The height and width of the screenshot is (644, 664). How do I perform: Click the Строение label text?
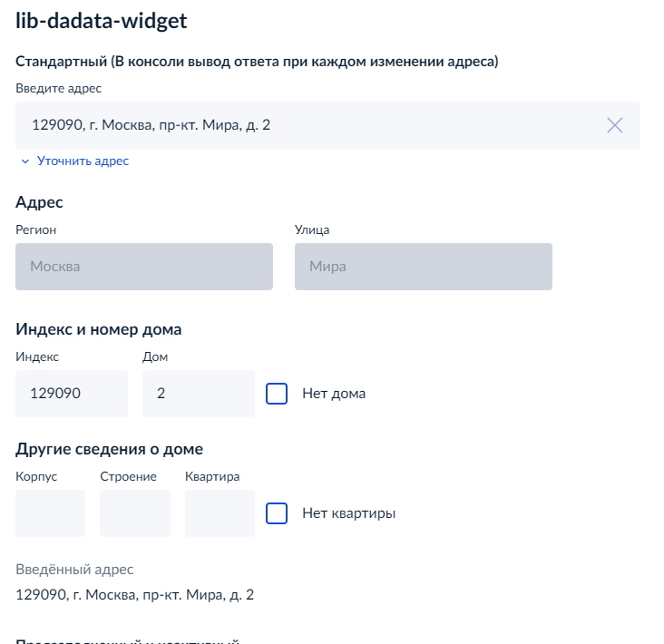click(128, 476)
